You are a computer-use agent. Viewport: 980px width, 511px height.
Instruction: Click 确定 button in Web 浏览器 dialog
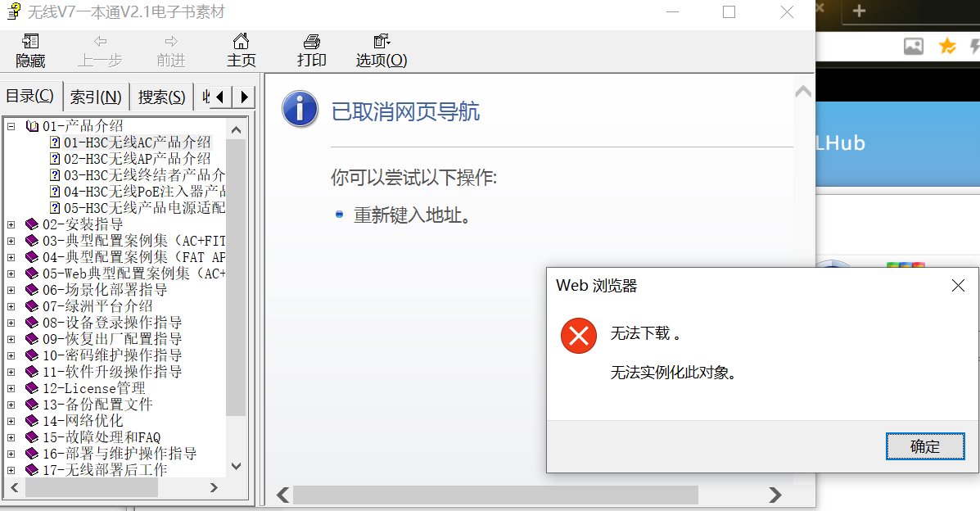pos(925,446)
